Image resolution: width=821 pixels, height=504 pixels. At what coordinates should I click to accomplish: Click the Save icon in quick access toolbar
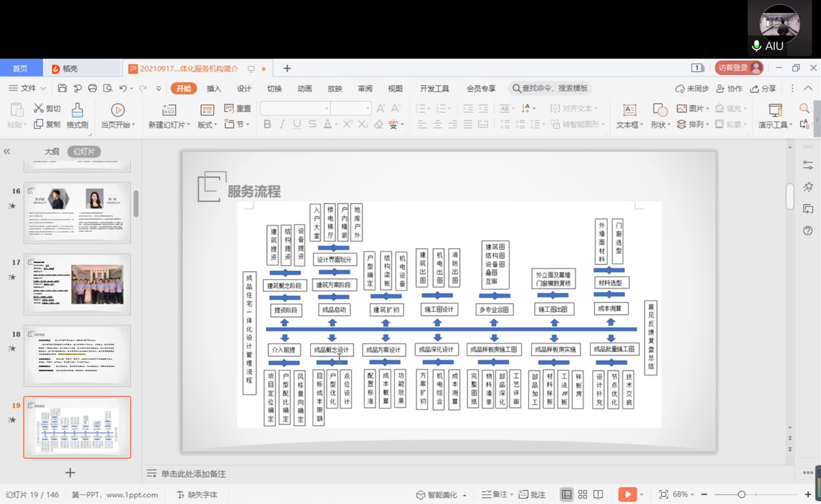click(x=62, y=89)
